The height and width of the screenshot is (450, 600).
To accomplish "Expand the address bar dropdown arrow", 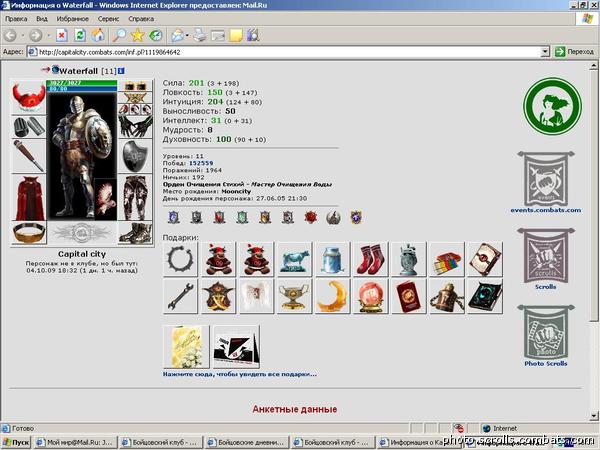I will (x=545, y=51).
